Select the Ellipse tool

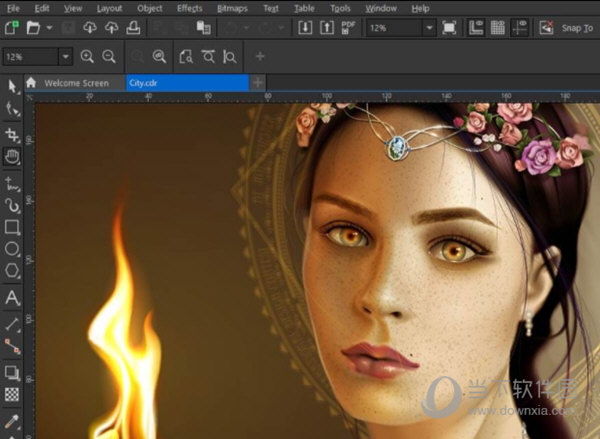pyautogui.click(x=12, y=249)
